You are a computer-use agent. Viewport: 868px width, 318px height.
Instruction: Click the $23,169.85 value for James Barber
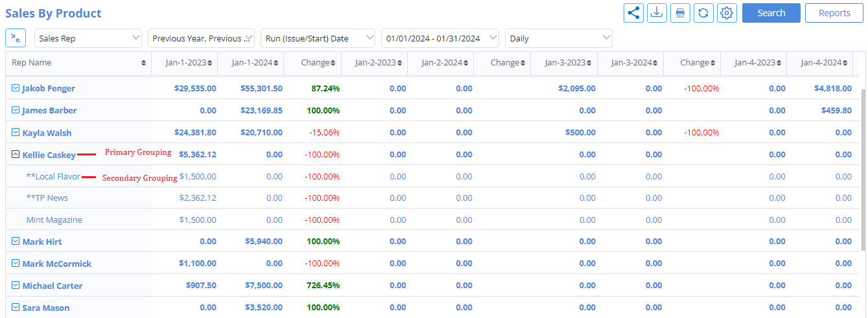[261, 110]
